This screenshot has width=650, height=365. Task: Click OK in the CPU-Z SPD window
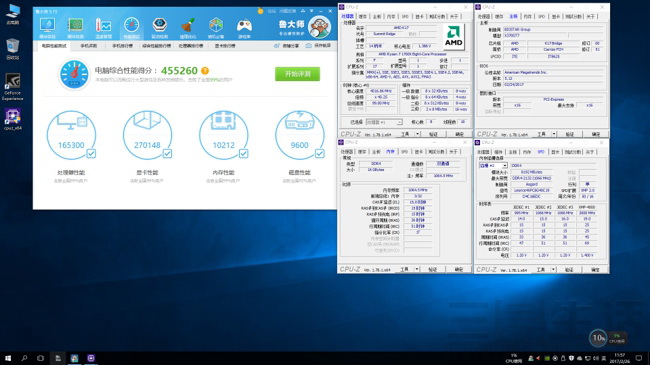pyautogui.click(x=595, y=269)
